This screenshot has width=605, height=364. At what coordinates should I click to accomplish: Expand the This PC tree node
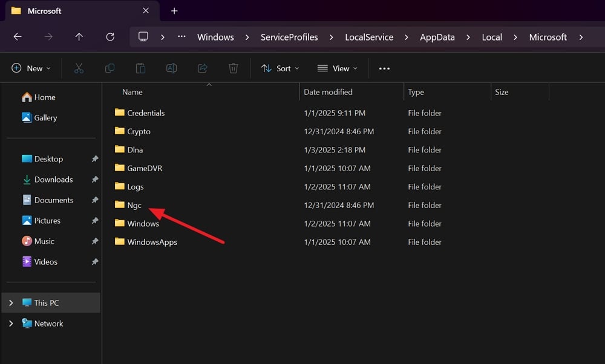(11, 303)
